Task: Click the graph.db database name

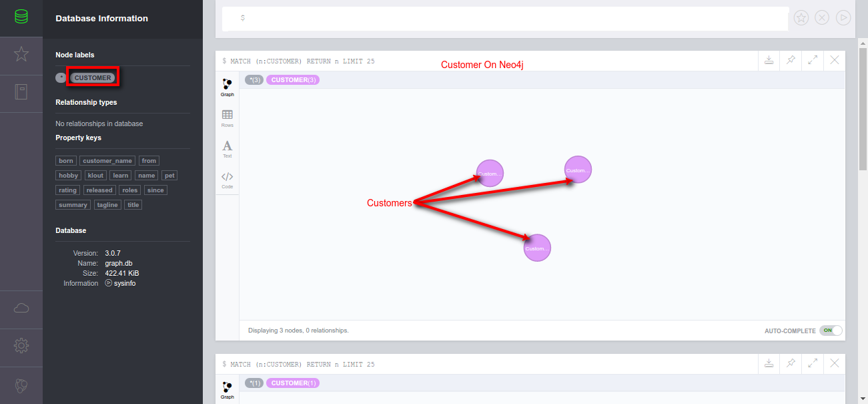Action: [119, 263]
